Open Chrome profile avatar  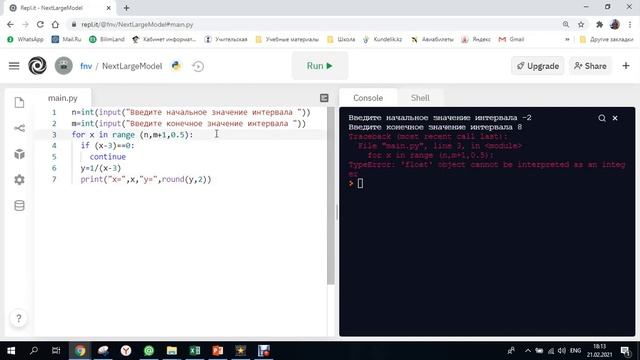(x=615, y=24)
